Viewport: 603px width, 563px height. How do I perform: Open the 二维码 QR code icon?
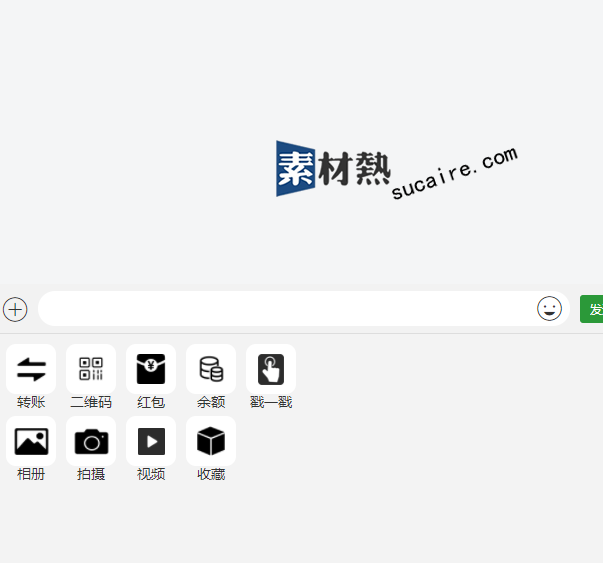91,369
